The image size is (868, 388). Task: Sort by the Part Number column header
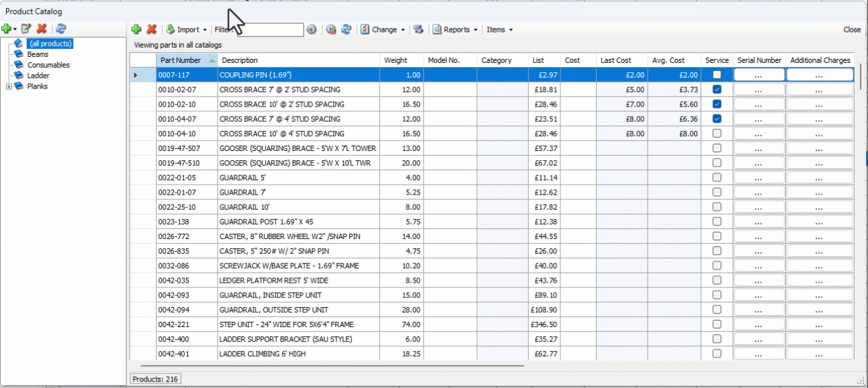[183, 60]
